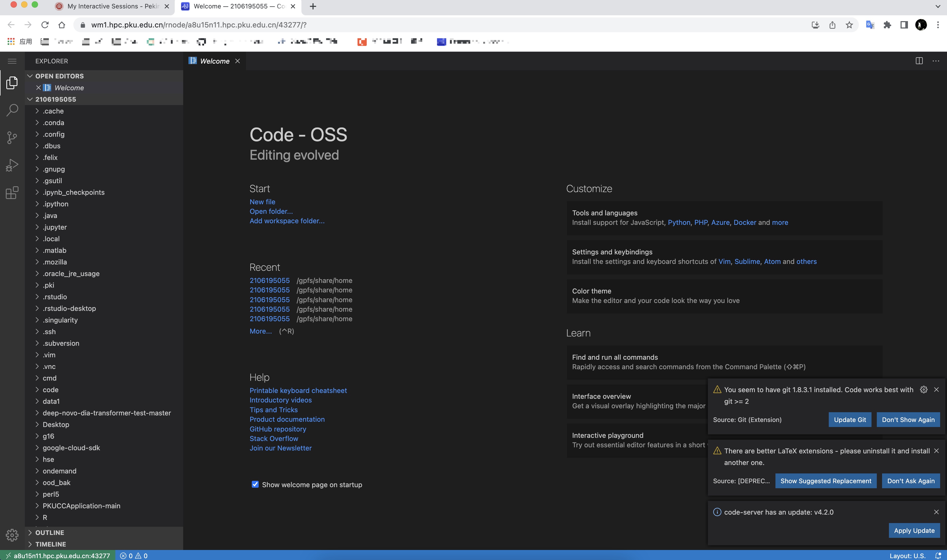Open the Chrome extensions puzzle icon
Screen dimensions: 947x560
pyautogui.click(x=887, y=25)
